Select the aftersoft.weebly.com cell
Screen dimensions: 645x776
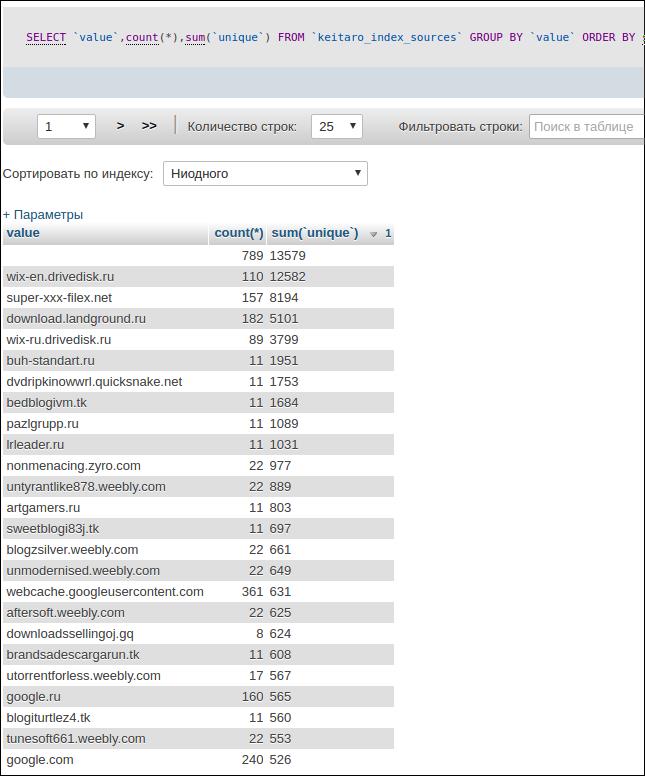pos(105,613)
